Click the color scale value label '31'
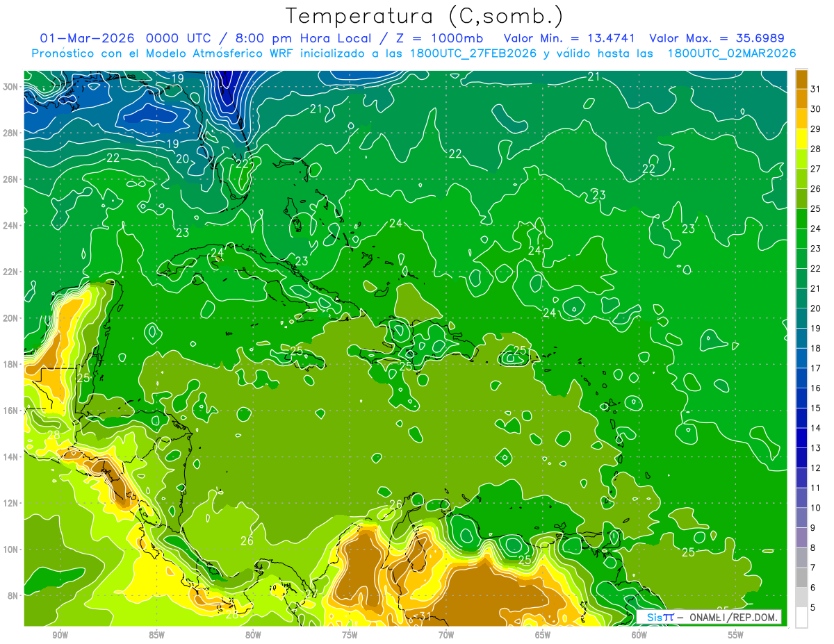Image resolution: width=834 pixels, height=644 pixels. [815, 88]
